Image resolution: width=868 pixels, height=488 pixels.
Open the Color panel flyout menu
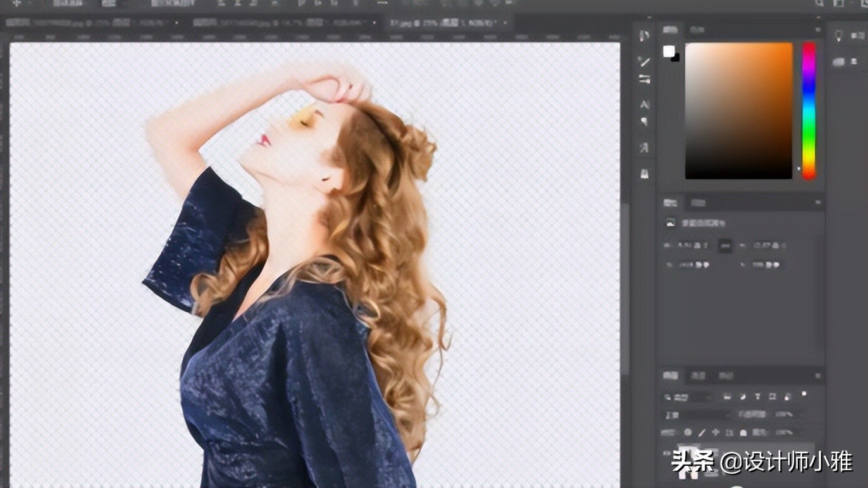point(818,29)
